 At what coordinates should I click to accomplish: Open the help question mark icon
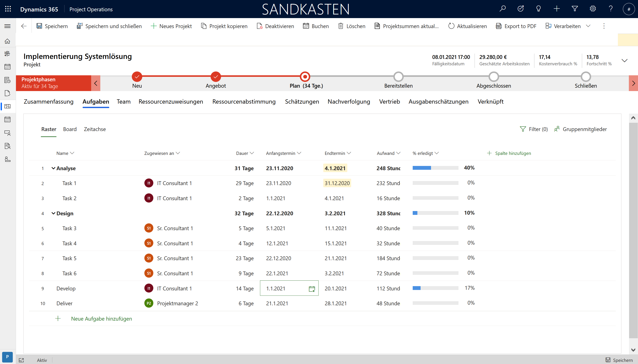[x=611, y=9]
